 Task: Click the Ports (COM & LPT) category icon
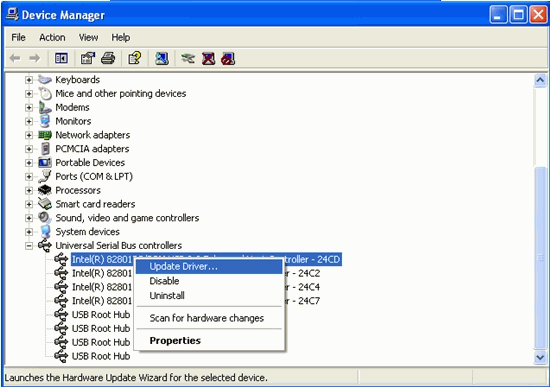click(x=45, y=176)
